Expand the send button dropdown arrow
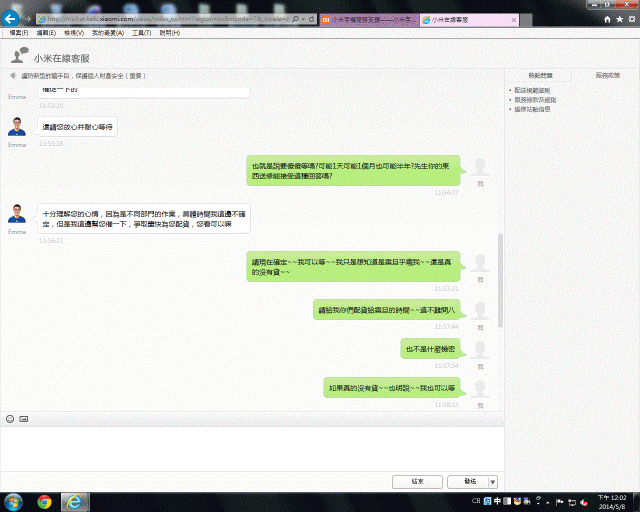Viewport: 640px width, 512px height. point(493,482)
